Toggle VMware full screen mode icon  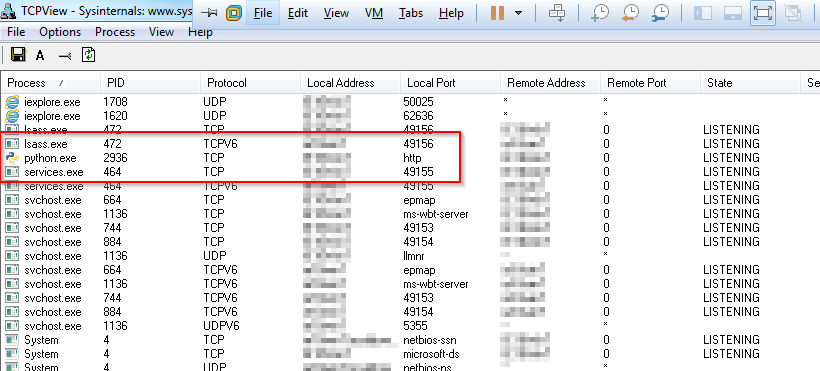(762, 13)
